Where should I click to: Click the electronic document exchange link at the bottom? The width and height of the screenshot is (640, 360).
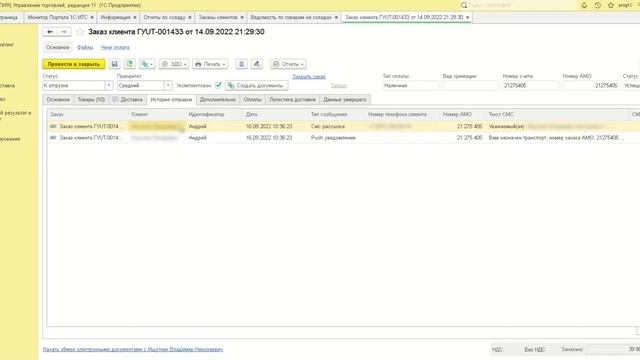click(x=133, y=349)
